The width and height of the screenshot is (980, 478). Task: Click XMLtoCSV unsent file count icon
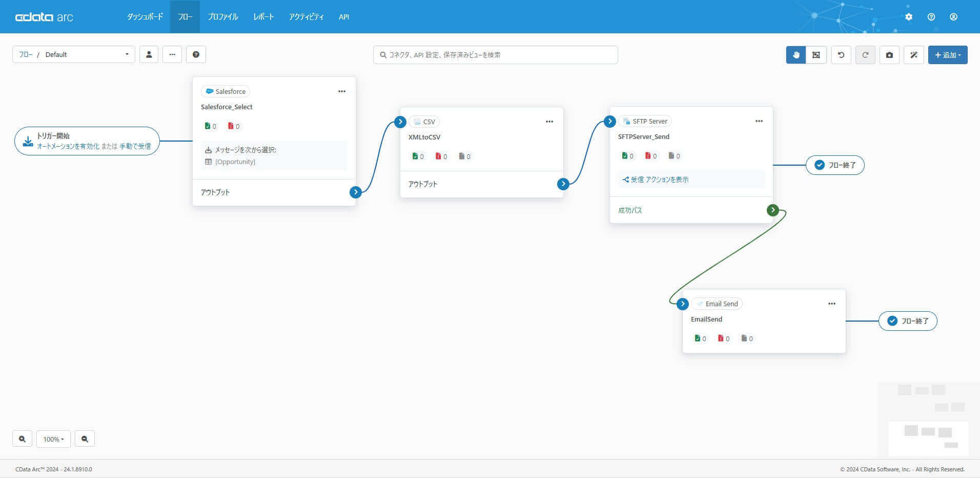tap(462, 156)
